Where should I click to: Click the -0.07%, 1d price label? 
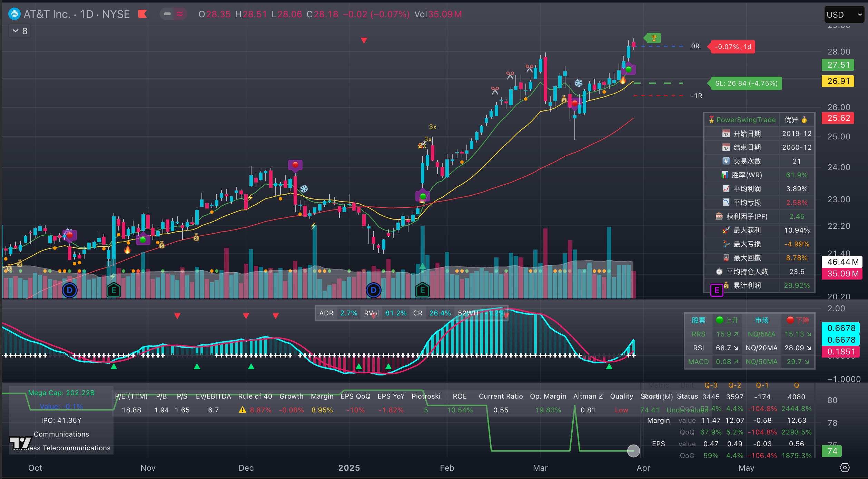(x=732, y=47)
